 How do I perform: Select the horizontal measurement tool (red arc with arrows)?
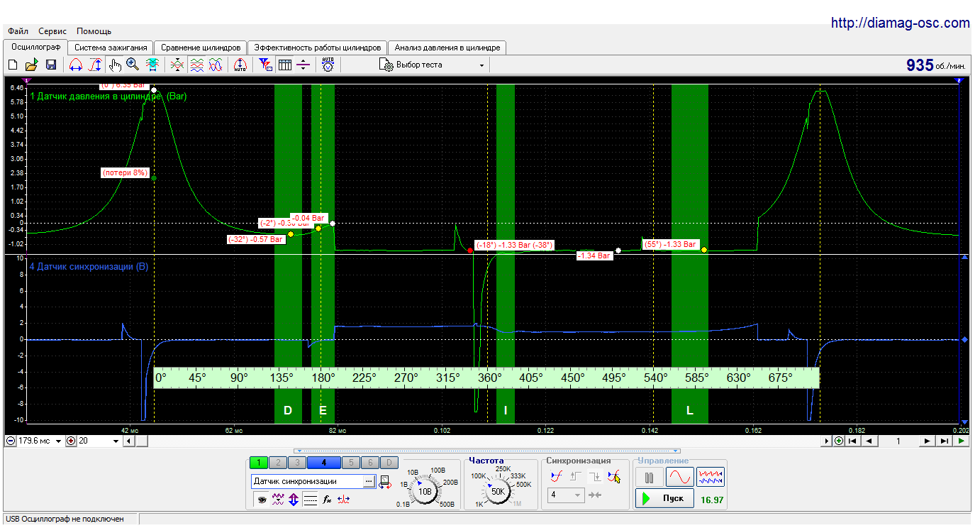click(76, 65)
